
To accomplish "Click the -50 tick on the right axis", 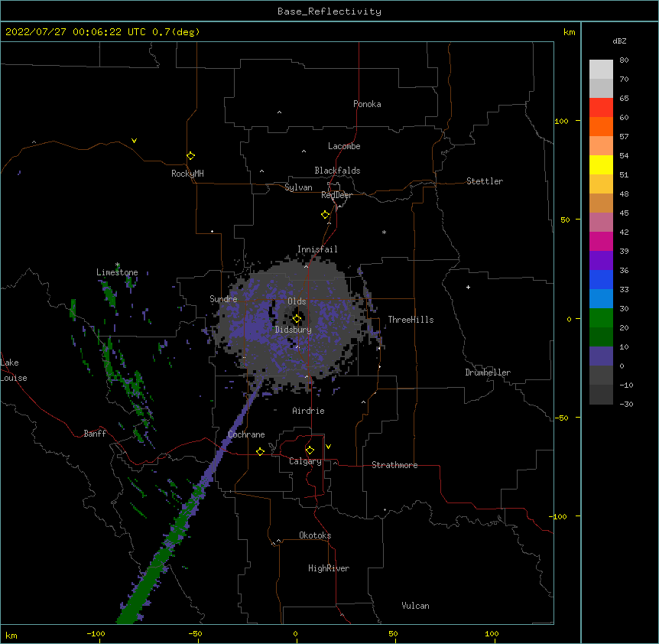I will [561, 418].
